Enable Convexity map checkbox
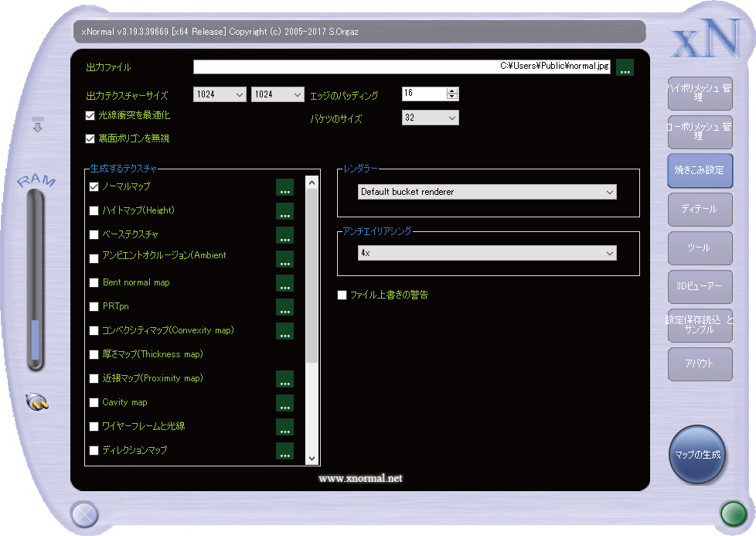This screenshot has width=756, height=536. click(94, 331)
